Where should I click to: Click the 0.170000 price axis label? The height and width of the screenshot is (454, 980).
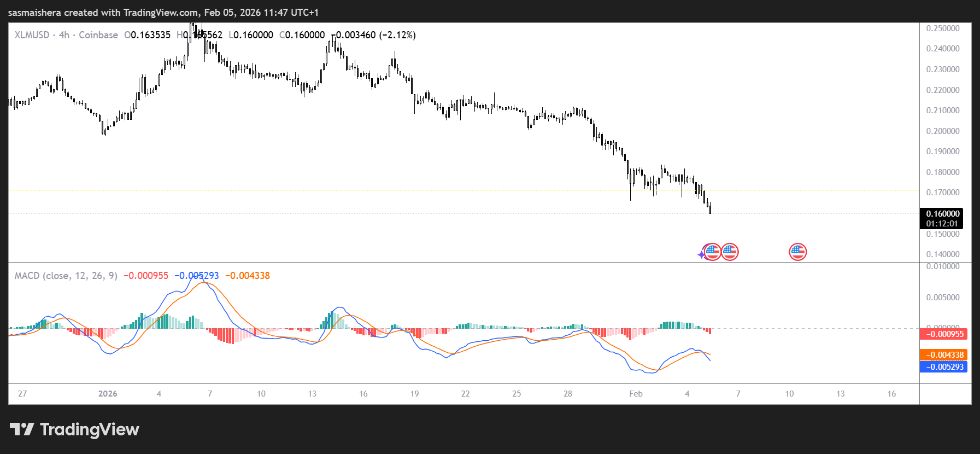pos(943,193)
